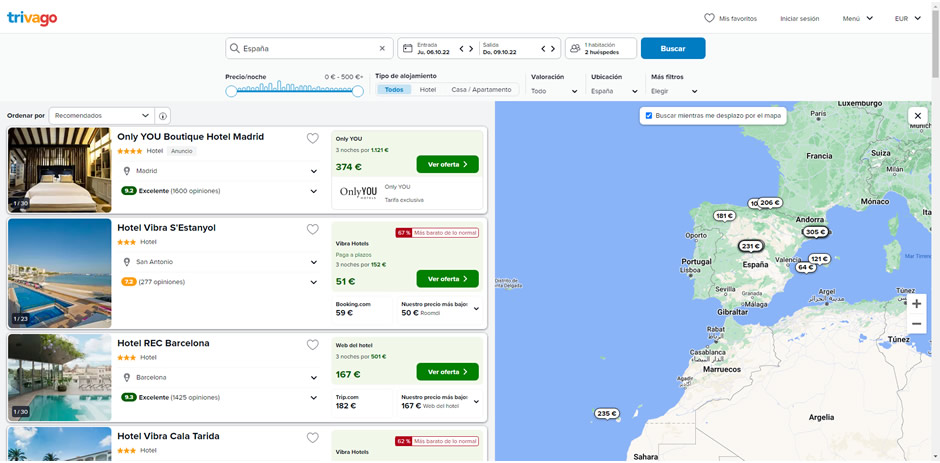The image size is (940, 463).
Task: Open Ubicación España dropdown
Action: click(x=614, y=91)
